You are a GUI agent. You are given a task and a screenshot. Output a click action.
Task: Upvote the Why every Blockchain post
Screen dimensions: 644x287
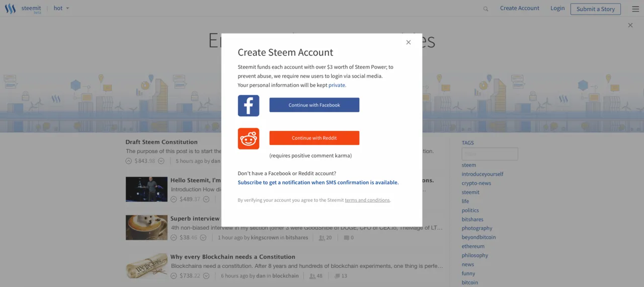[x=174, y=276]
